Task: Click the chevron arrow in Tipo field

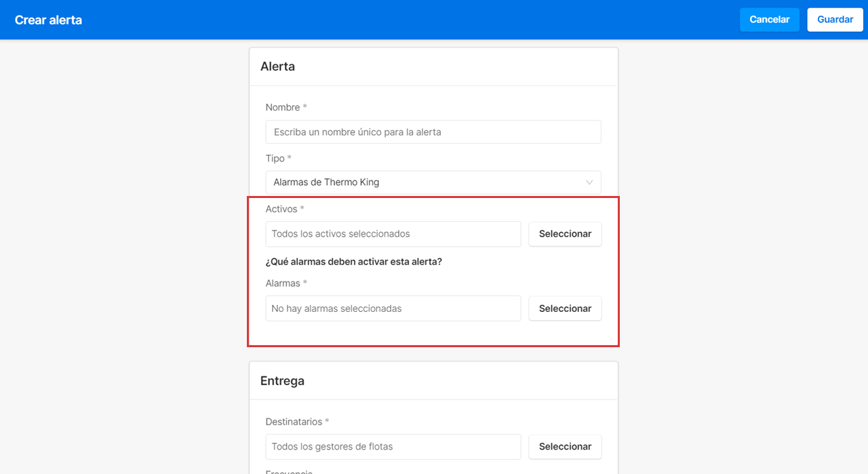Action: tap(589, 182)
